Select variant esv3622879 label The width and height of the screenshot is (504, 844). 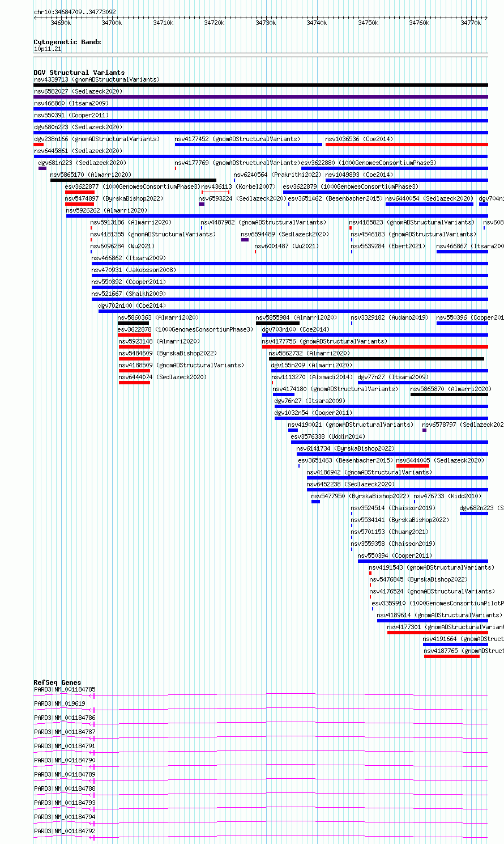click(x=351, y=186)
